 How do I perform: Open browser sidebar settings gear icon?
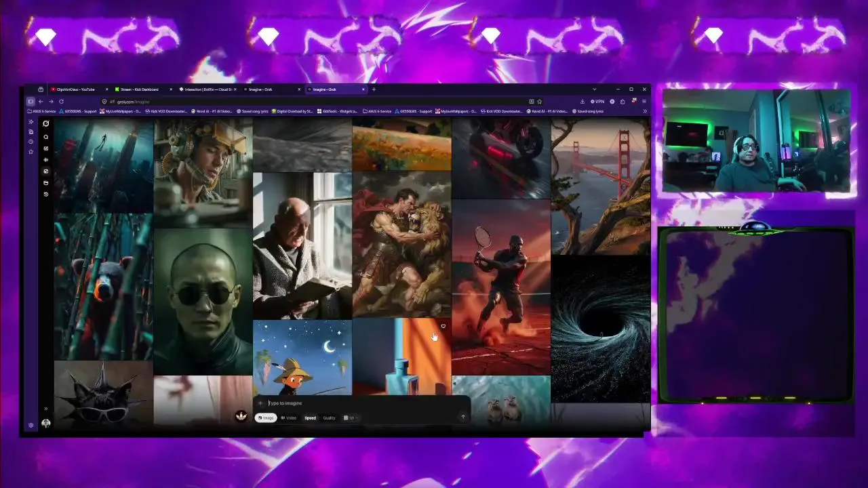tap(31, 425)
